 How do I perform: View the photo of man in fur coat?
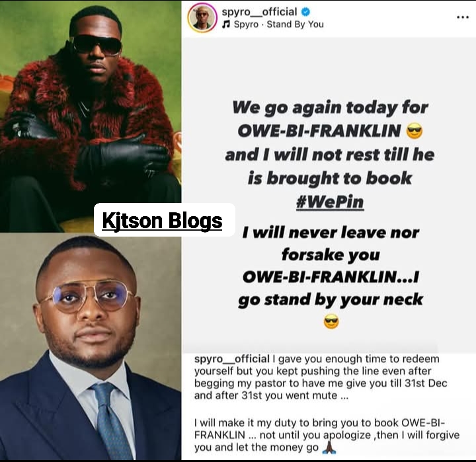click(x=91, y=116)
